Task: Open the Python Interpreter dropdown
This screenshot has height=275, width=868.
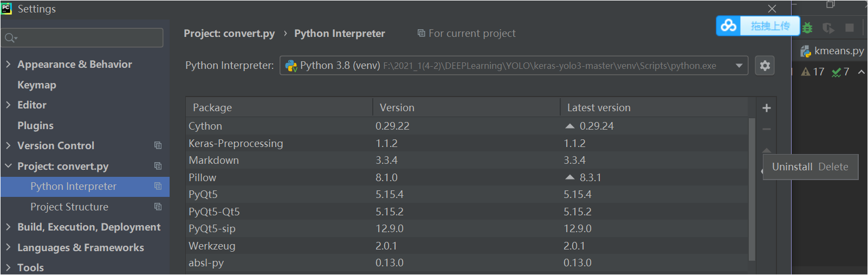Action: (739, 66)
